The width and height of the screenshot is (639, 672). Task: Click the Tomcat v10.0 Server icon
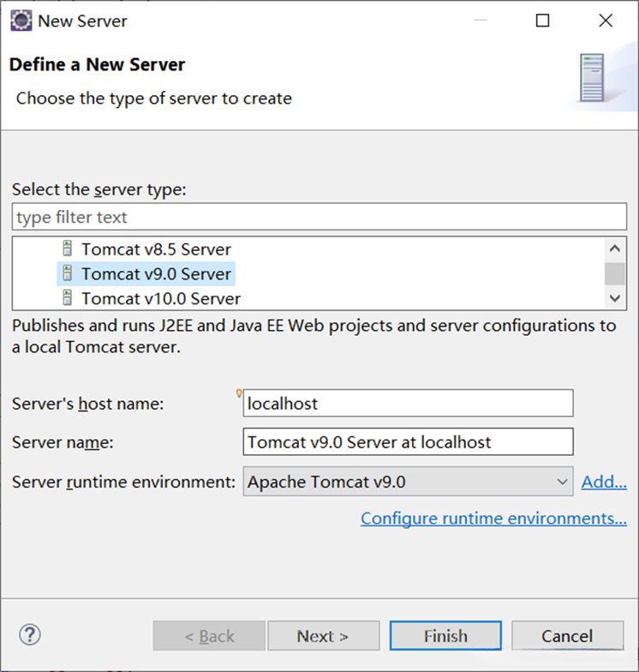[x=67, y=298]
